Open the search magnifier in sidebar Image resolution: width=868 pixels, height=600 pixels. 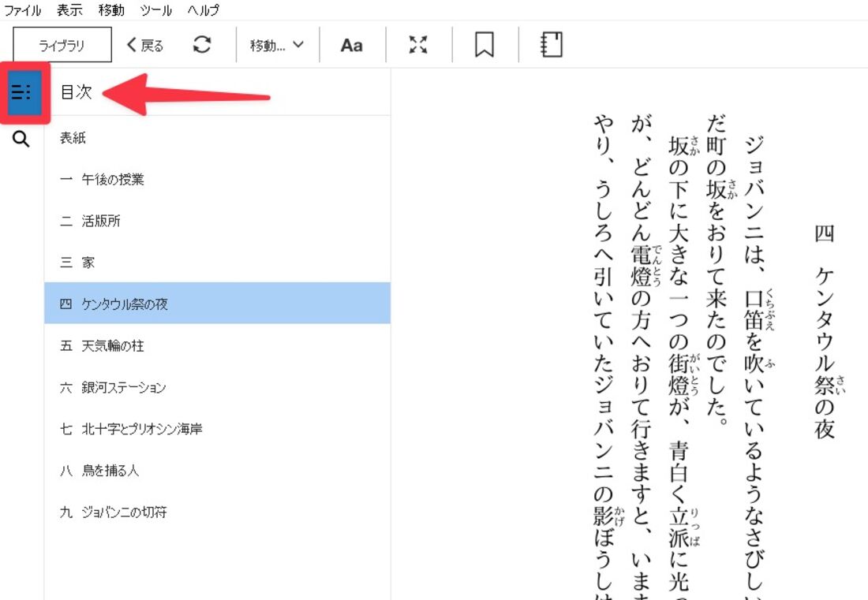(x=21, y=139)
